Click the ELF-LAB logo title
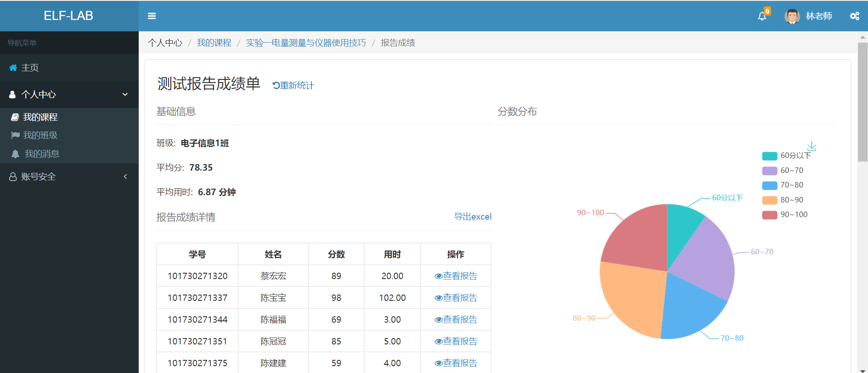This screenshot has width=868, height=373. (68, 16)
